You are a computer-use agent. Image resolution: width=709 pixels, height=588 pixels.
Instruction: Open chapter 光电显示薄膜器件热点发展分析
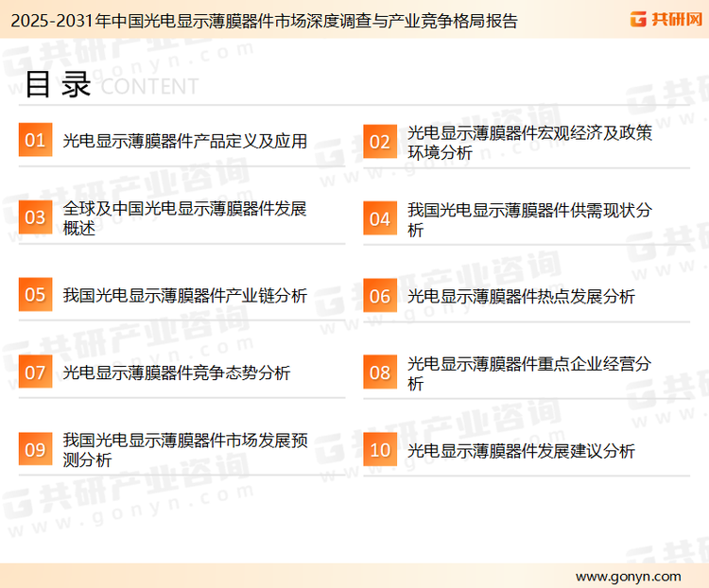pos(521,297)
